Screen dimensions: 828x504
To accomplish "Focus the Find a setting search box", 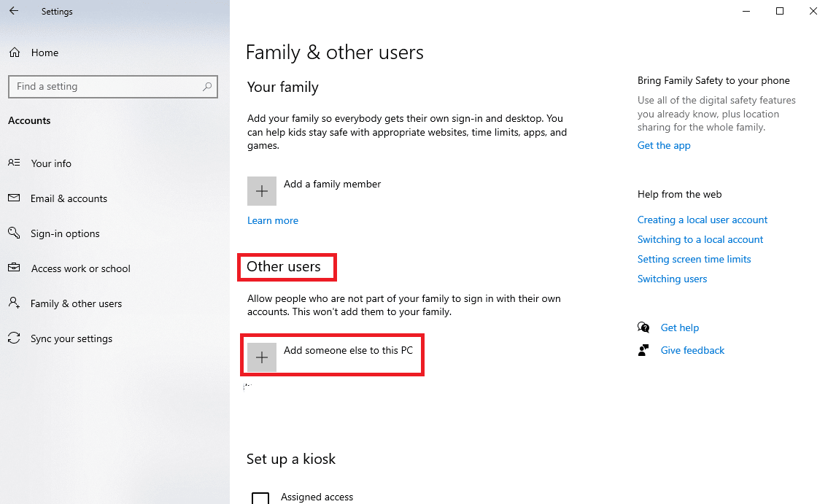I will click(113, 87).
